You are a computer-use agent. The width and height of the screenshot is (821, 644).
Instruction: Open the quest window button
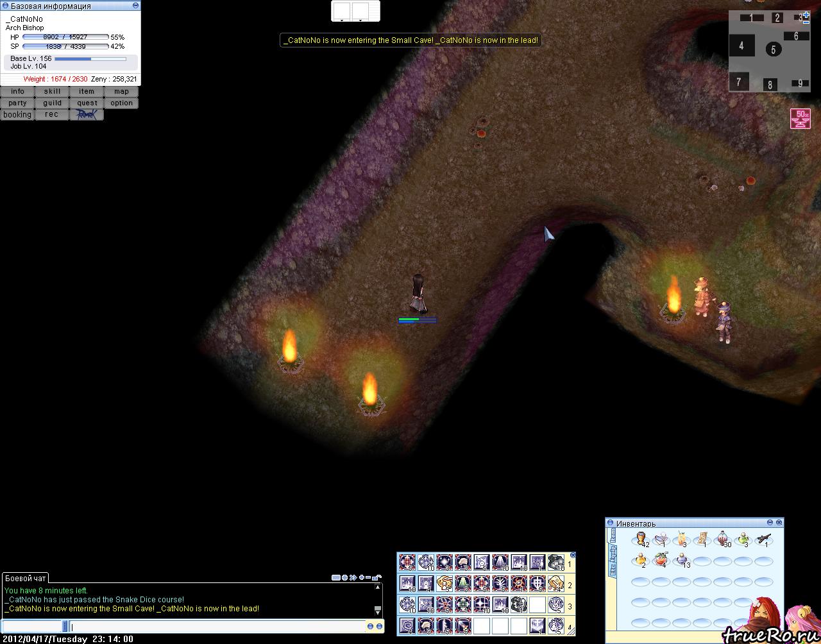click(87, 103)
